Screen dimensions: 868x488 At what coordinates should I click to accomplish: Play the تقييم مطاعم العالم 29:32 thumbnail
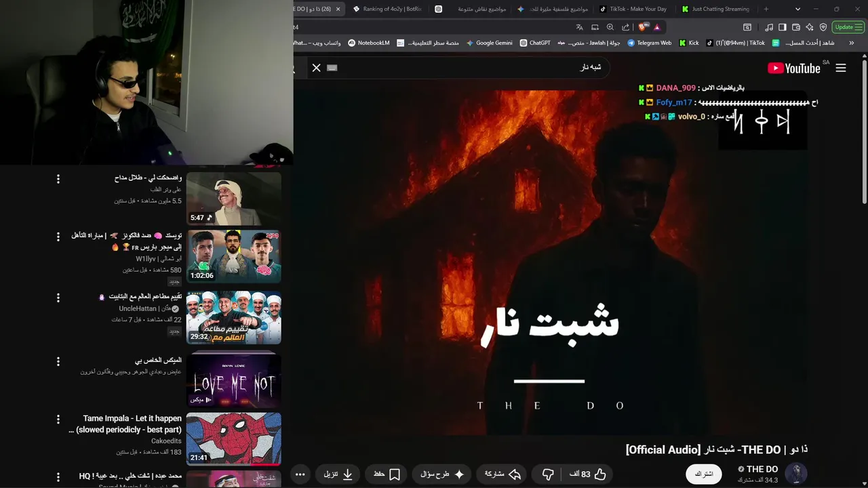click(234, 318)
